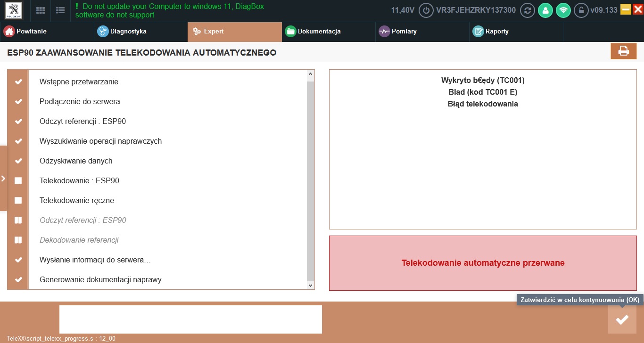
Task: Click the Peugeot logo icon
Action: pos(14,10)
